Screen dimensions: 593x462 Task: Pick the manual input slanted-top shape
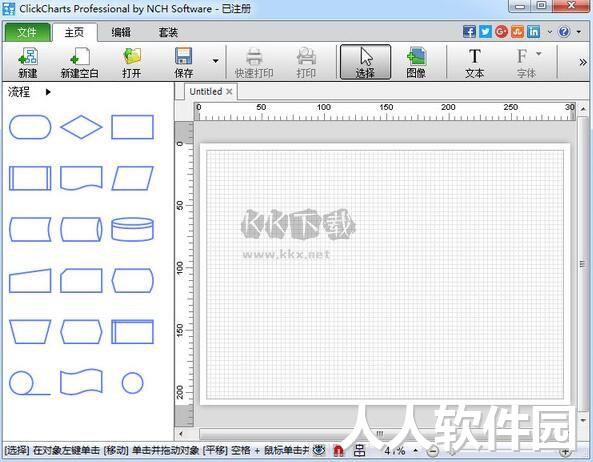[x=30, y=281]
